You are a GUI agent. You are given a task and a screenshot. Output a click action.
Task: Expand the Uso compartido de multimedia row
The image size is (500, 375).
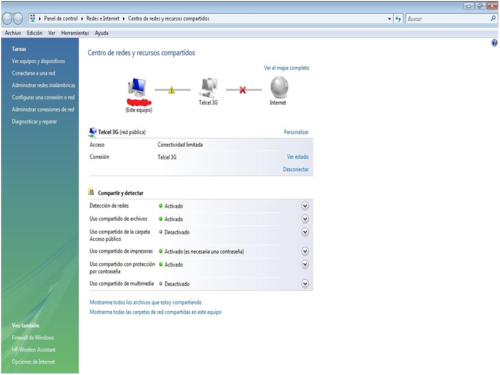click(x=305, y=284)
